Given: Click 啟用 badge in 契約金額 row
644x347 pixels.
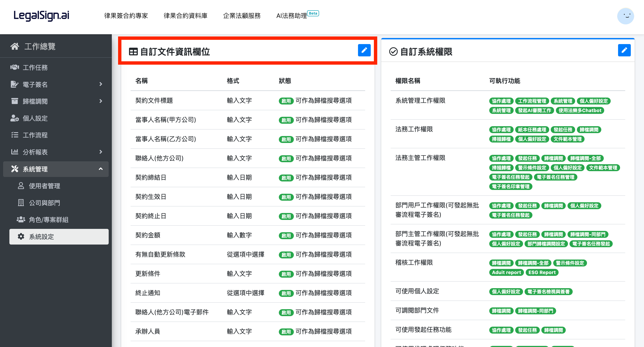Looking at the screenshot, I should pyautogui.click(x=286, y=235).
